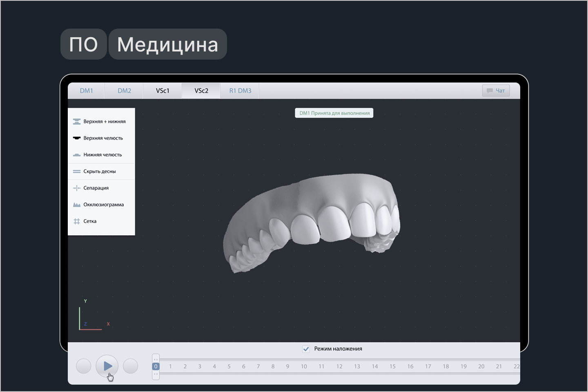Dismiss the DM1 Принята для выполнения notification

coord(334,113)
